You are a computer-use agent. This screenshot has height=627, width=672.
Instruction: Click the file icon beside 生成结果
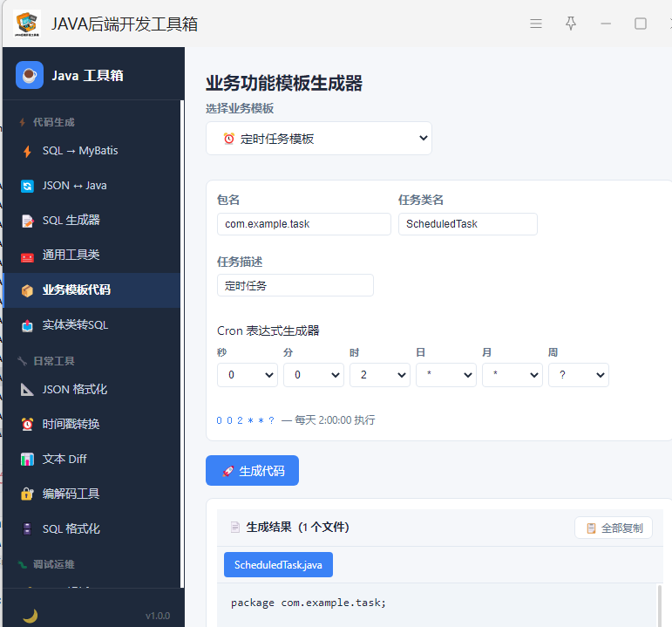pos(234,527)
